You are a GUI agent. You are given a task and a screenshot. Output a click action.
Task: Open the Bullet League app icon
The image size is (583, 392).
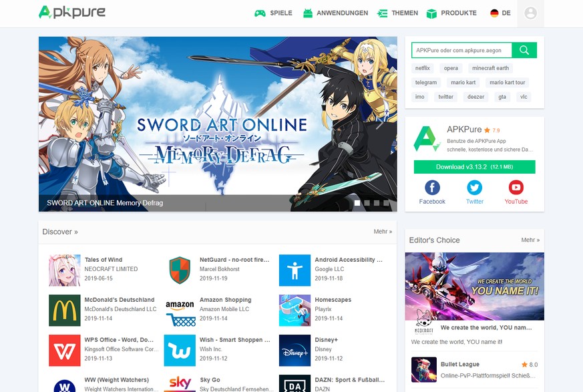(x=424, y=370)
